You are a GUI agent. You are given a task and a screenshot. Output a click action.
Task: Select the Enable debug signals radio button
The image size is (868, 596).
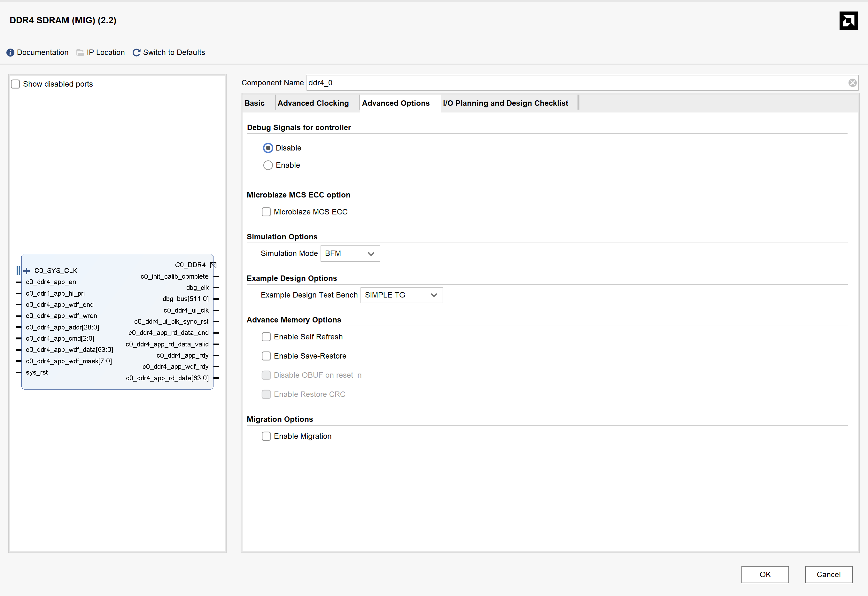tap(268, 166)
